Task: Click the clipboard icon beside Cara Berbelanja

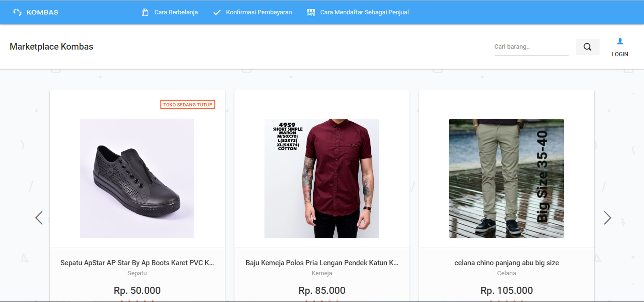Action: click(x=145, y=12)
